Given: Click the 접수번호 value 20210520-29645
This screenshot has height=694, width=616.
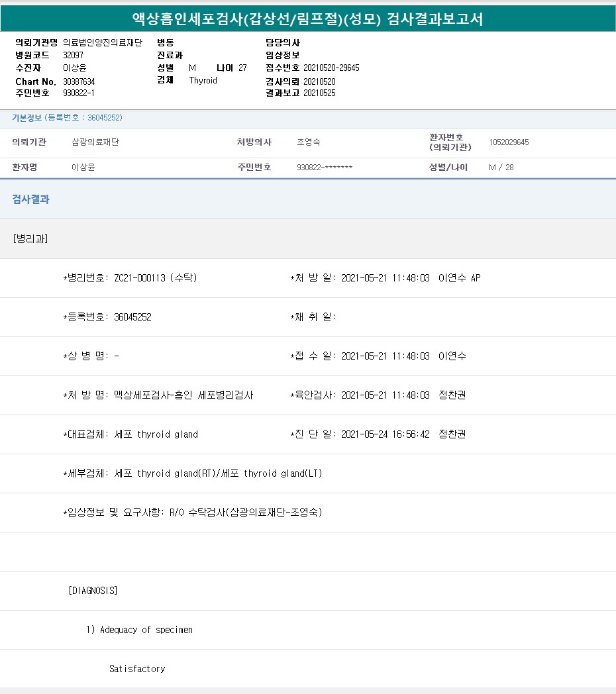Looking at the screenshot, I should pyautogui.click(x=331, y=68).
